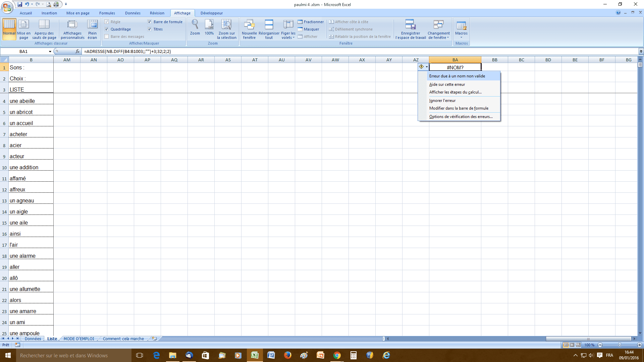
Task: Open Nouvelle fenêtre
Action: point(249,25)
